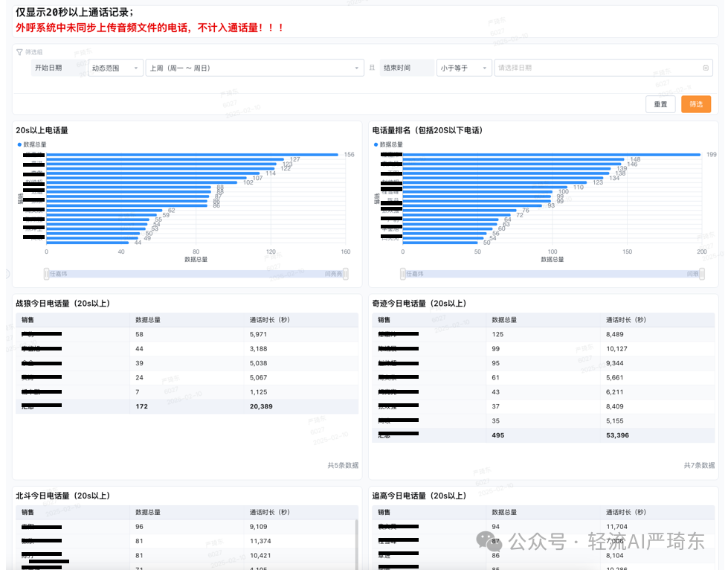This screenshot has height=570, width=728.
Task: Click 数据总量 column header in 战狼 table
Action: (148, 320)
